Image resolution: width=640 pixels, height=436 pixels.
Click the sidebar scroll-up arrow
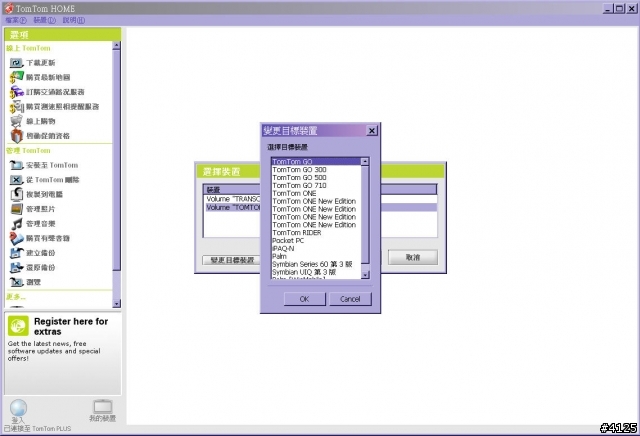point(117,46)
